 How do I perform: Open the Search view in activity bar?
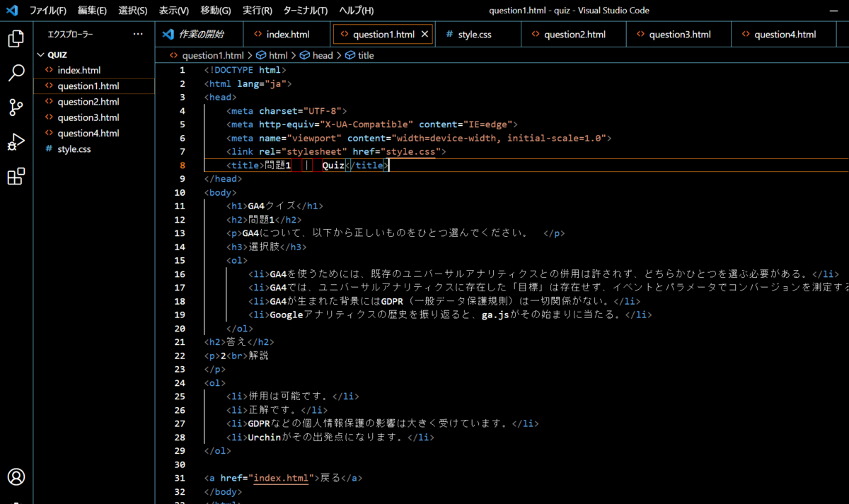point(16,73)
